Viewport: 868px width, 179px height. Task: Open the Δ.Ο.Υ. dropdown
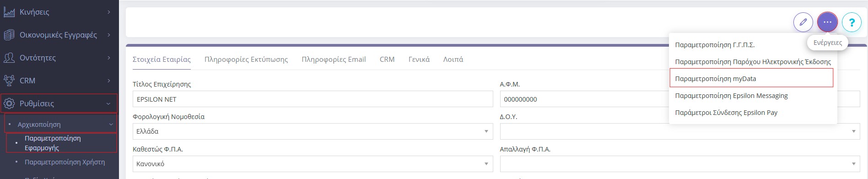[x=679, y=131]
